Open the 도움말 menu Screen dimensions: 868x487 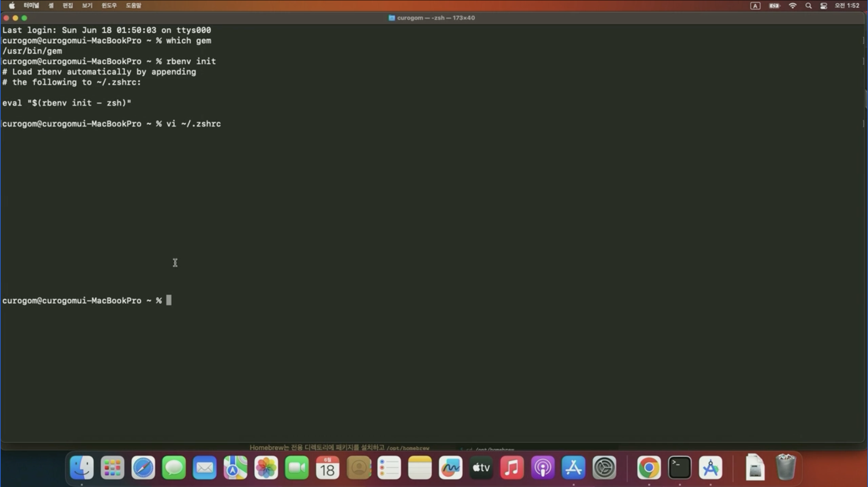pyautogui.click(x=133, y=5)
